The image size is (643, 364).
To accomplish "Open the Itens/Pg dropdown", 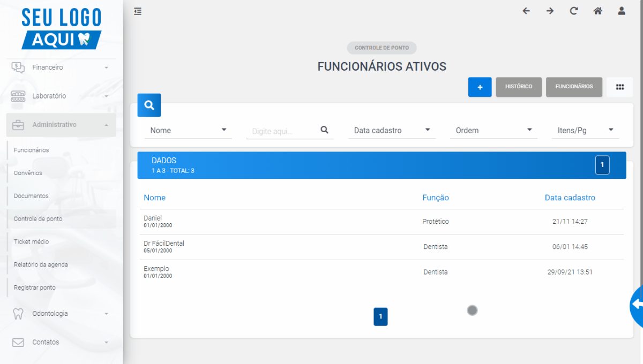I will (x=585, y=130).
